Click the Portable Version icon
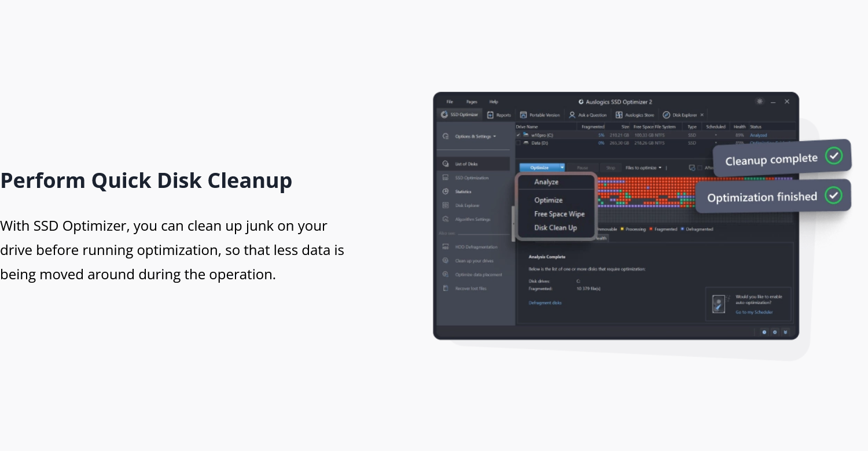868x451 pixels. point(524,115)
